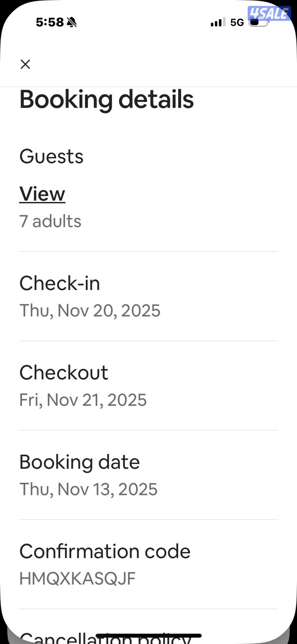This screenshot has width=297, height=644.
Task: Close the Booking details screen
Action: point(25,64)
